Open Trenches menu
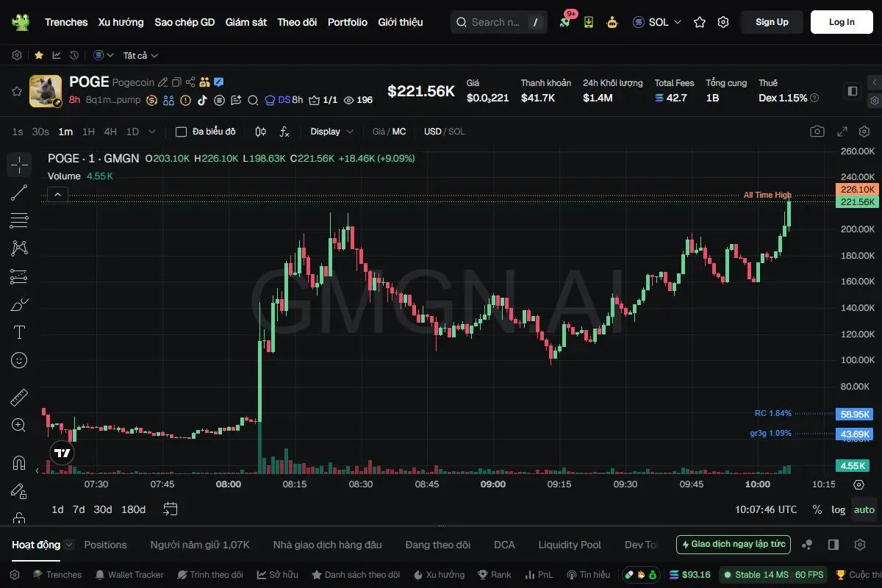The image size is (882, 588). click(66, 22)
